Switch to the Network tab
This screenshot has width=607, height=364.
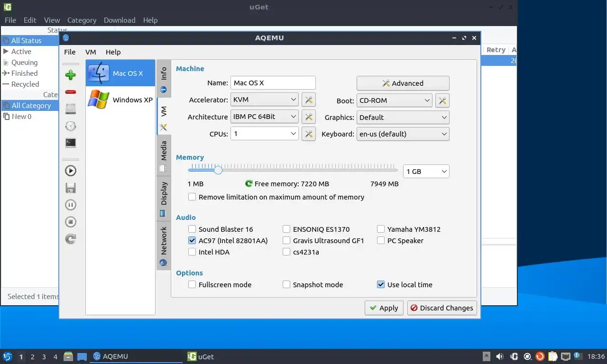[164, 246]
